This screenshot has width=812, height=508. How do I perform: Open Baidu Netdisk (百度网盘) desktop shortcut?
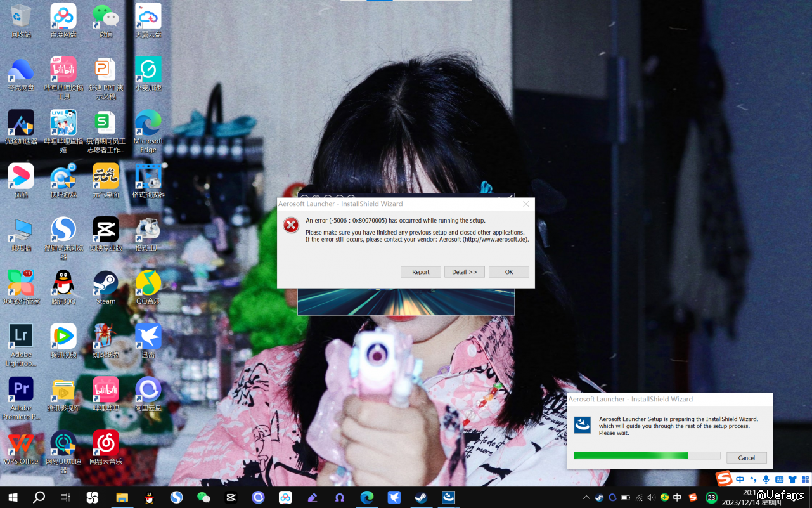coord(63,21)
